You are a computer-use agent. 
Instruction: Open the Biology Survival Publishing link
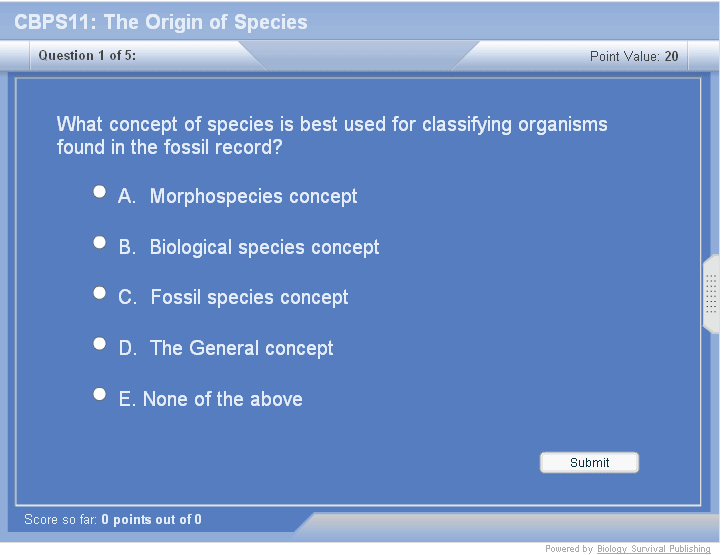pyautogui.click(x=653, y=549)
